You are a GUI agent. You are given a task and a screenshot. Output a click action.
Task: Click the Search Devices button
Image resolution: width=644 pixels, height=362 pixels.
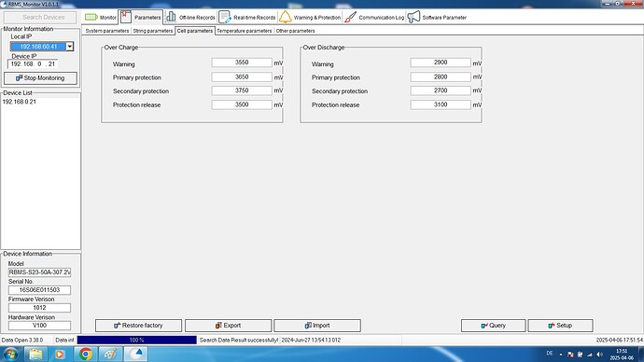[40, 17]
